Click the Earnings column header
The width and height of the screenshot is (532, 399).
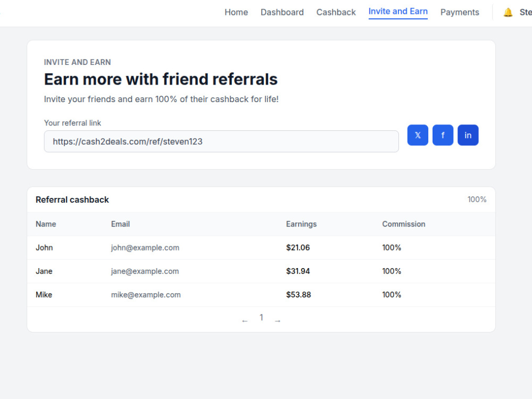click(301, 224)
